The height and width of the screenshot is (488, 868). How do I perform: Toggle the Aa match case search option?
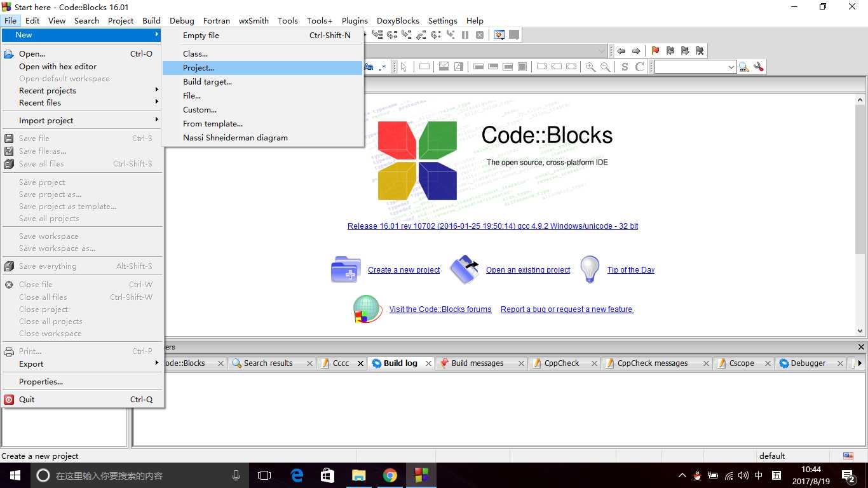(369, 67)
